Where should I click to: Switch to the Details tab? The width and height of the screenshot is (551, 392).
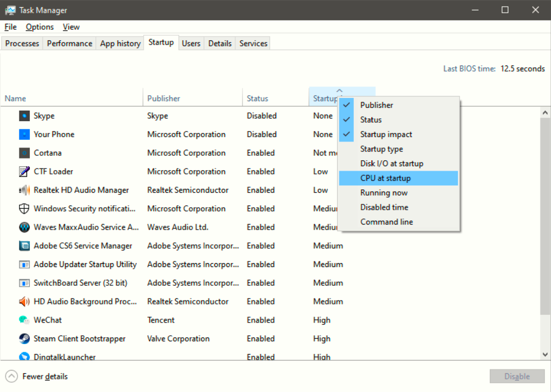[x=220, y=43]
